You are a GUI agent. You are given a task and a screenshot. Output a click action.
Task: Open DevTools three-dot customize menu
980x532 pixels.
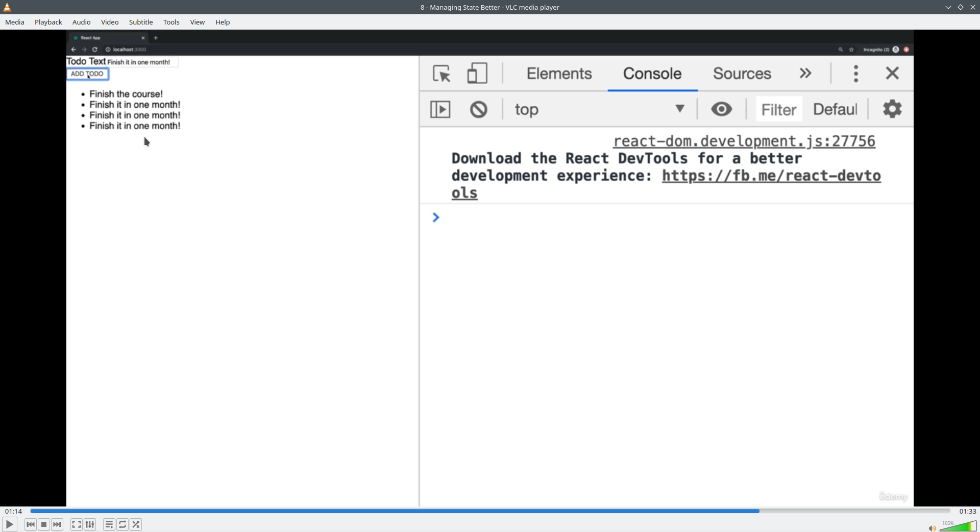tap(856, 74)
